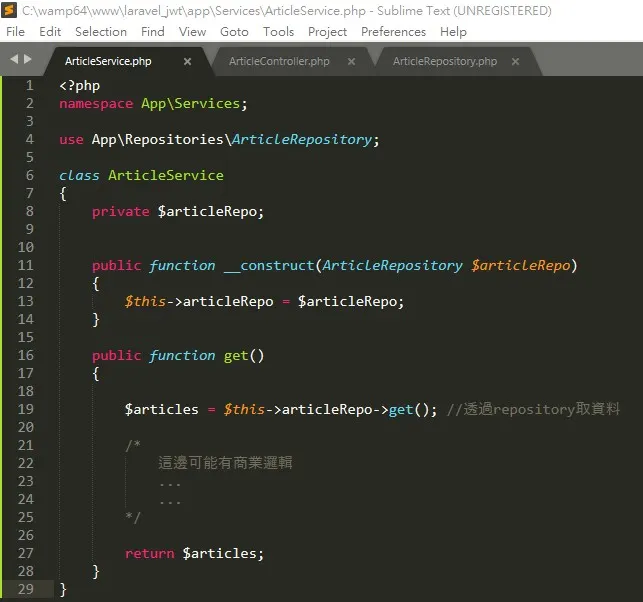The height and width of the screenshot is (602, 643).
Task: Open the View menu
Action: point(192,32)
